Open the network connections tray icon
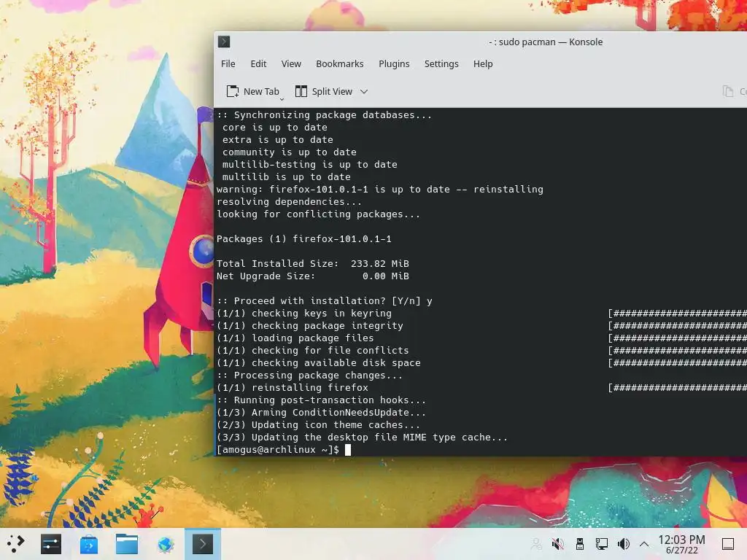 601,544
